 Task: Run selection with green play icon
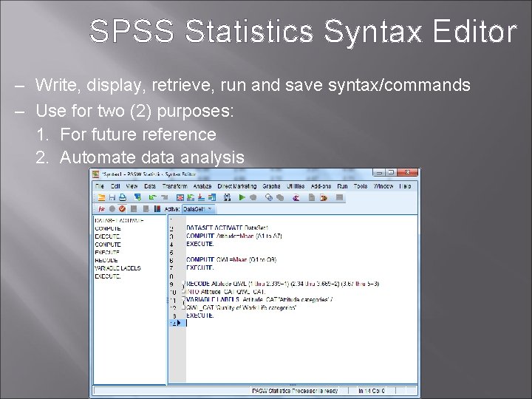(x=242, y=197)
